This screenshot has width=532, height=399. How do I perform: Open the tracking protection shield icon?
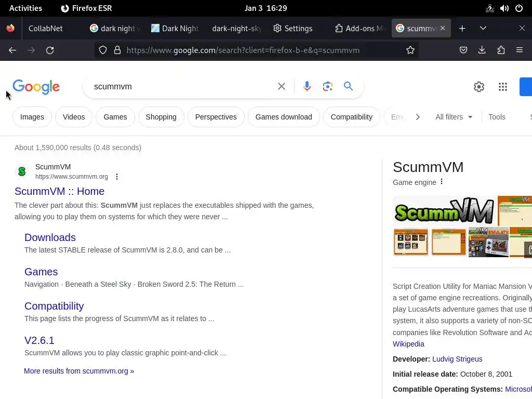tap(103, 50)
